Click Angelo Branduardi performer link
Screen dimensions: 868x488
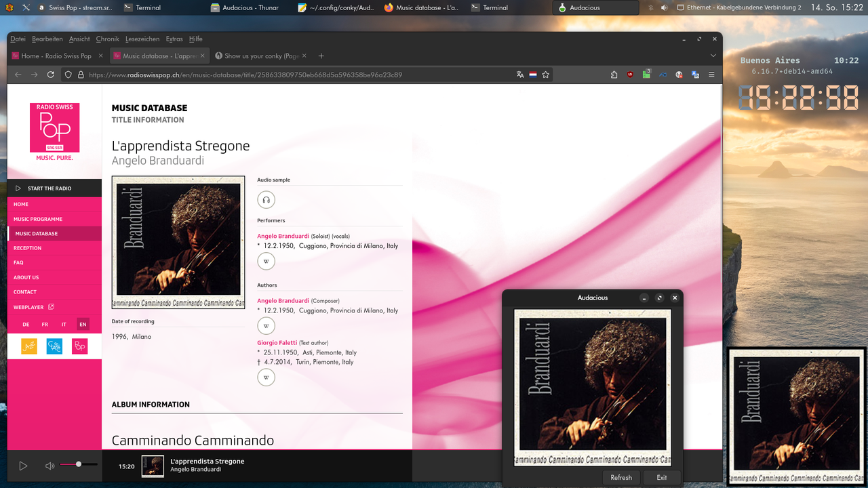point(283,236)
